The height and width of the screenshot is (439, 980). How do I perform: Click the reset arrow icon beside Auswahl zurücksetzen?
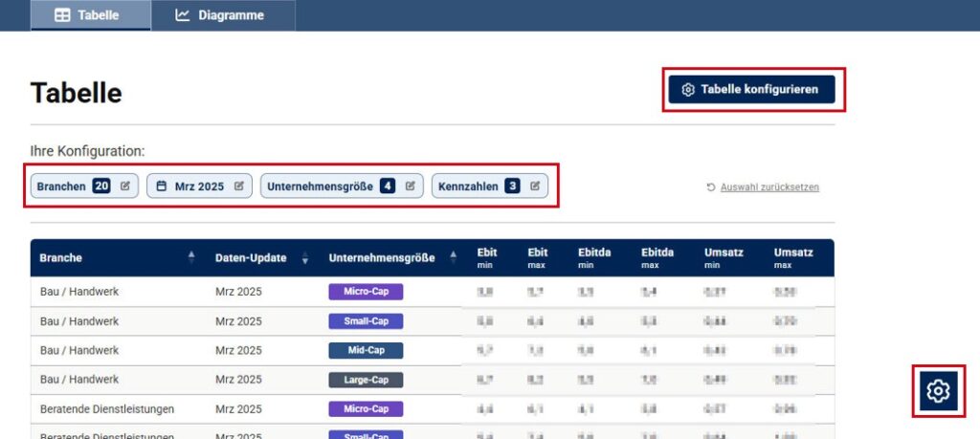(711, 187)
